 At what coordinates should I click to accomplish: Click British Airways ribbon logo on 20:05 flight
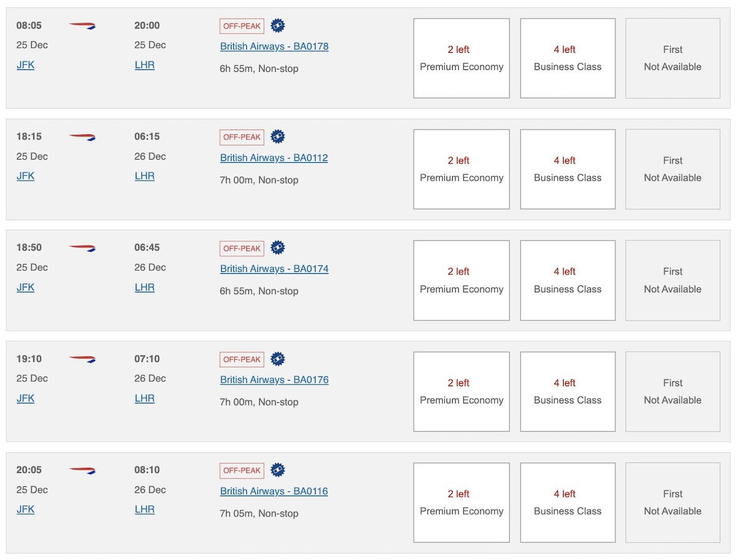(x=82, y=470)
